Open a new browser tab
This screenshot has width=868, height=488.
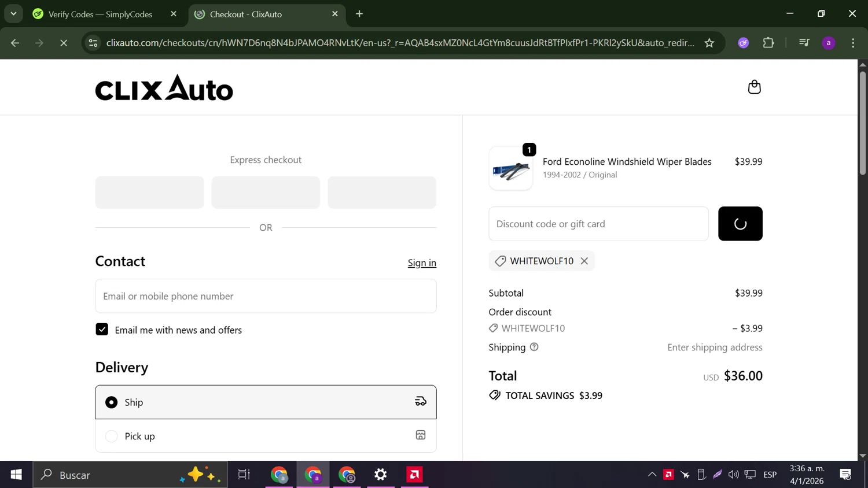click(x=359, y=14)
